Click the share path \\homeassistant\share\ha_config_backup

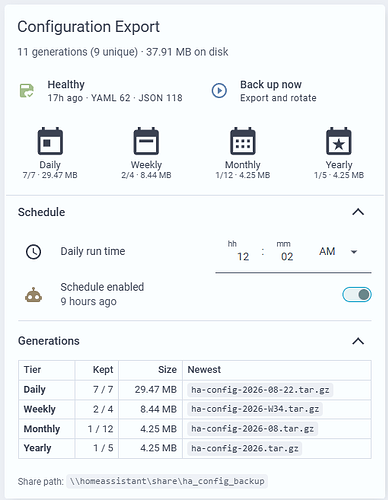(167, 481)
